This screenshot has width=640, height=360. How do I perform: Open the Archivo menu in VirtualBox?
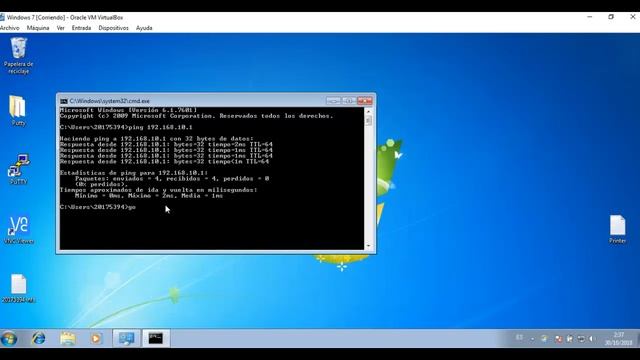click(x=10, y=28)
